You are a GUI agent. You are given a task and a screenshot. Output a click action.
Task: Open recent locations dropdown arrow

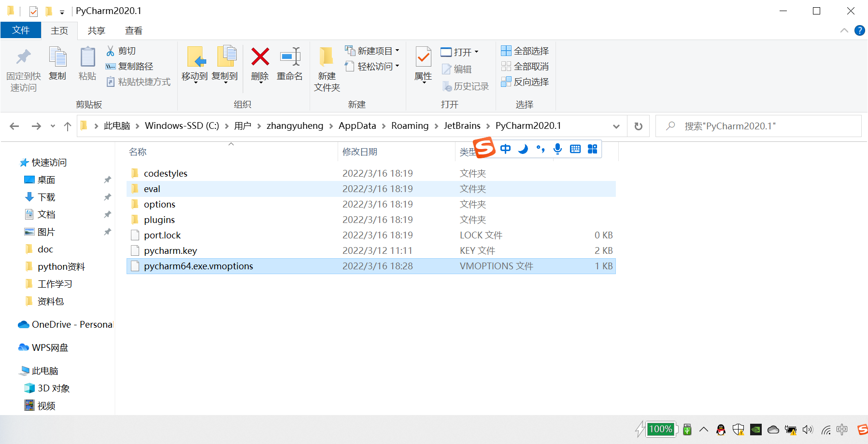53,126
